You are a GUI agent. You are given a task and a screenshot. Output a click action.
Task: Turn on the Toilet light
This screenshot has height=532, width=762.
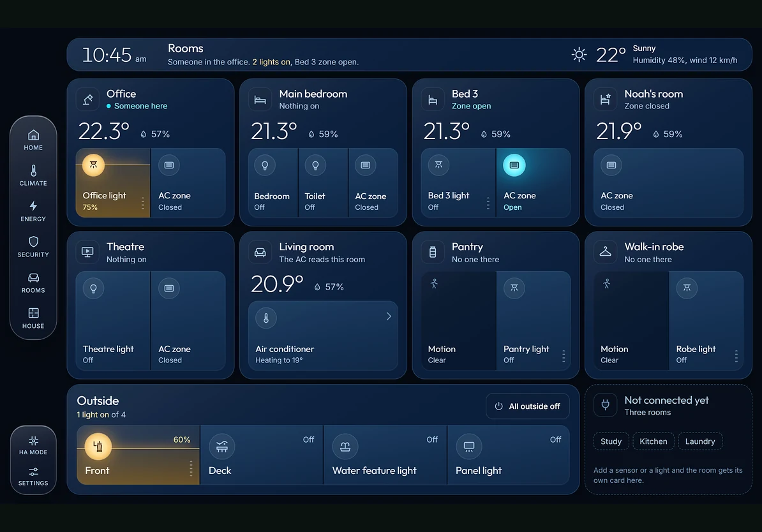(323, 182)
